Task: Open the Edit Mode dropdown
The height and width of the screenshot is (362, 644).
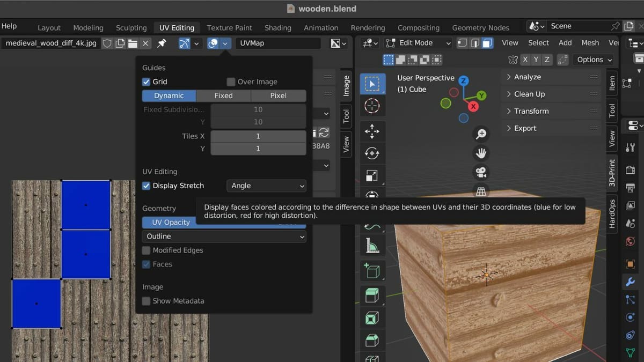Action: tap(418, 43)
